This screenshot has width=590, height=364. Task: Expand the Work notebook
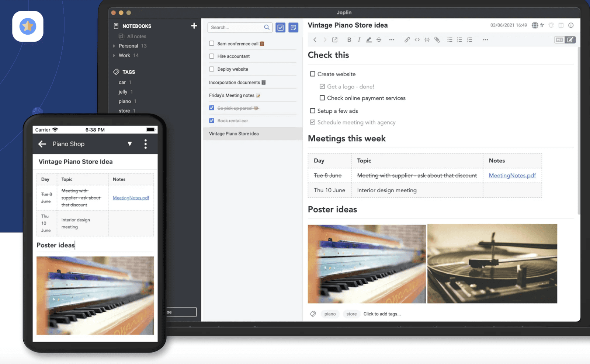click(114, 55)
